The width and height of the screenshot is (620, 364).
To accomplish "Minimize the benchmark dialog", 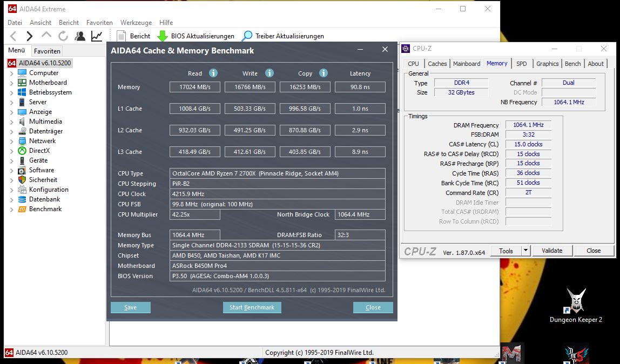I will tap(360, 50).
